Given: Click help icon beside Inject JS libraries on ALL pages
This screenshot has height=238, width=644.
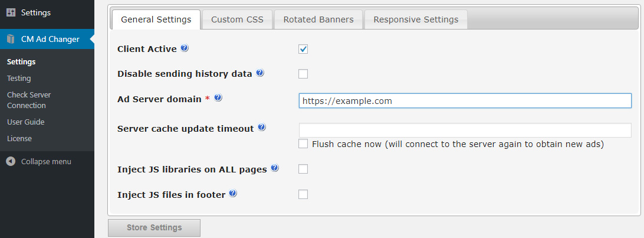Looking at the screenshot, I should coord(275,168).
